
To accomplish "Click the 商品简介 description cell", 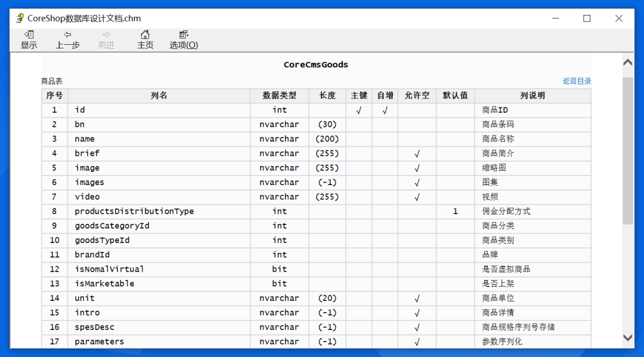I will pyautogui.click(x=532, y=153).
